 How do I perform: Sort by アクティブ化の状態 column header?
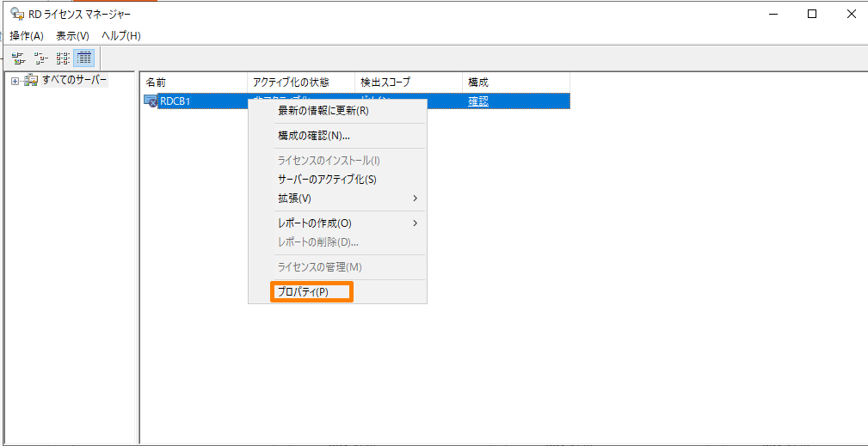300,82
